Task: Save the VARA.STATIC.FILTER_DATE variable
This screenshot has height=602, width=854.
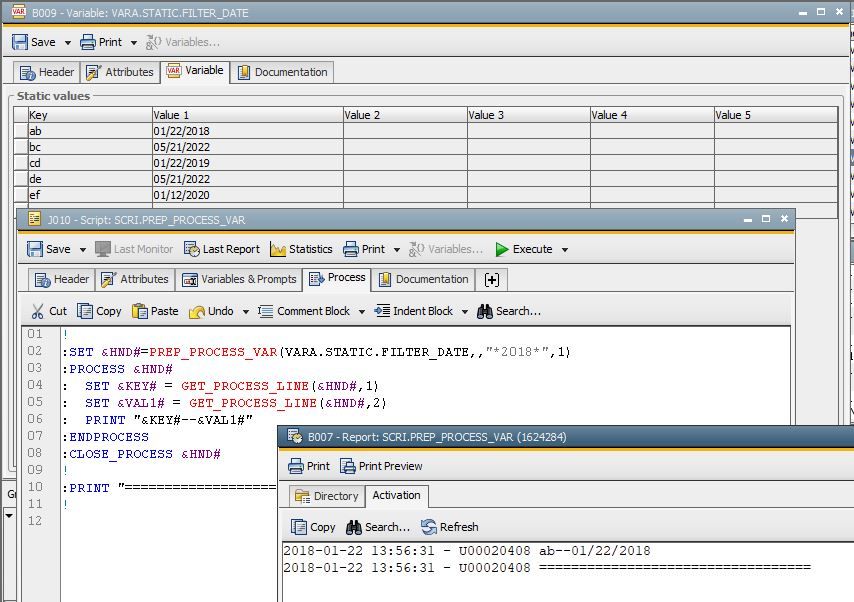Action: pos(38,42)
